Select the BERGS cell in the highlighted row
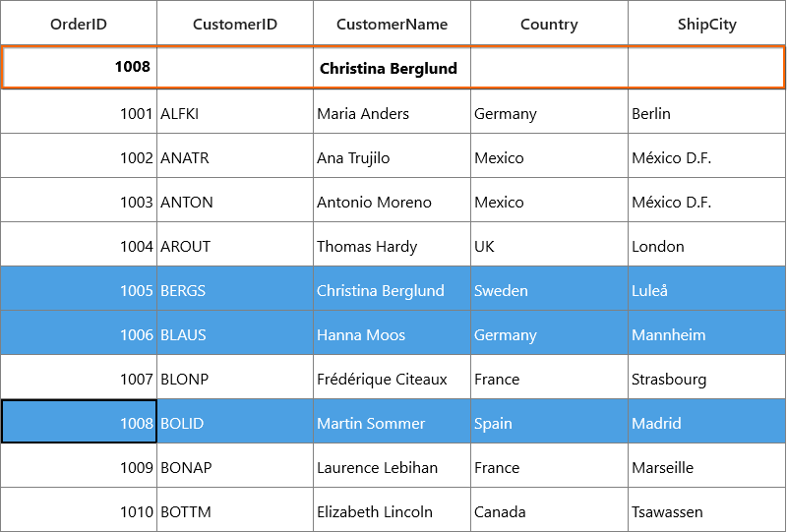 235,288
